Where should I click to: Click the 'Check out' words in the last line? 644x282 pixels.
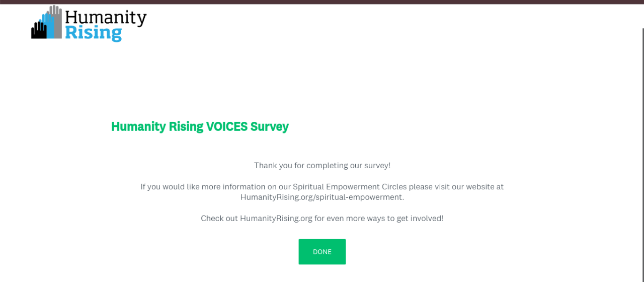[x=219, y=219]
